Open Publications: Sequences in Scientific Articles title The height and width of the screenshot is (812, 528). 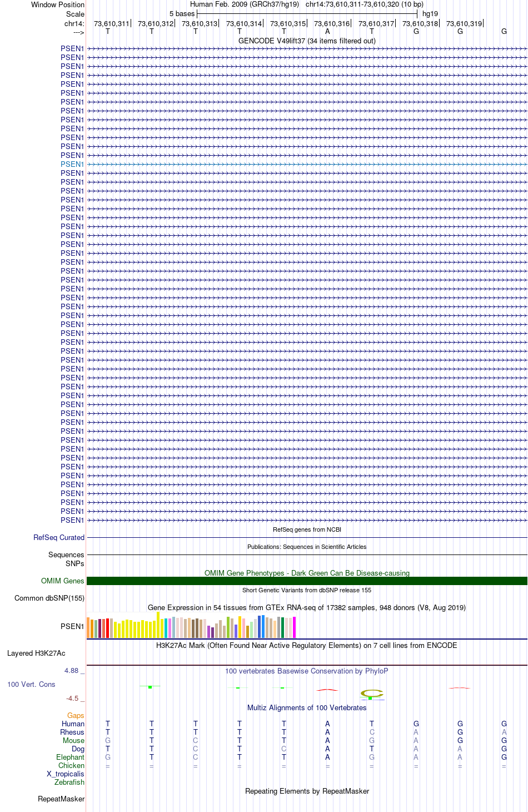point(307,547)
